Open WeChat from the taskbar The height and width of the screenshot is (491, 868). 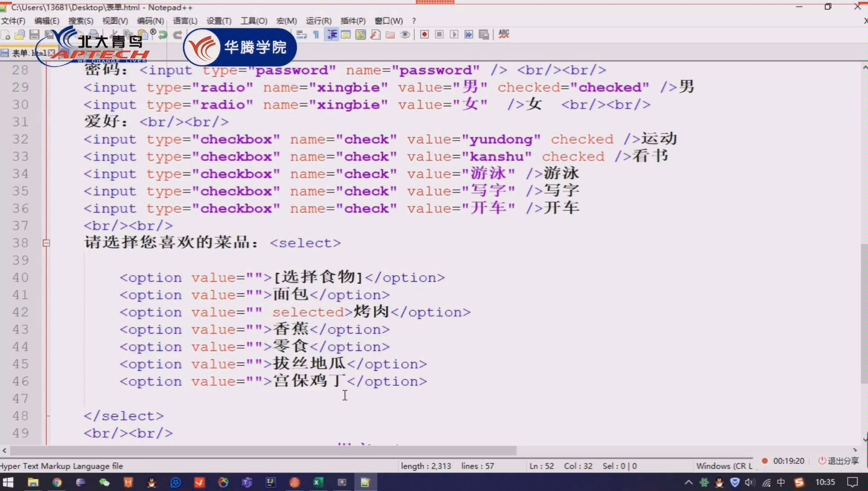tap(104, 482)
